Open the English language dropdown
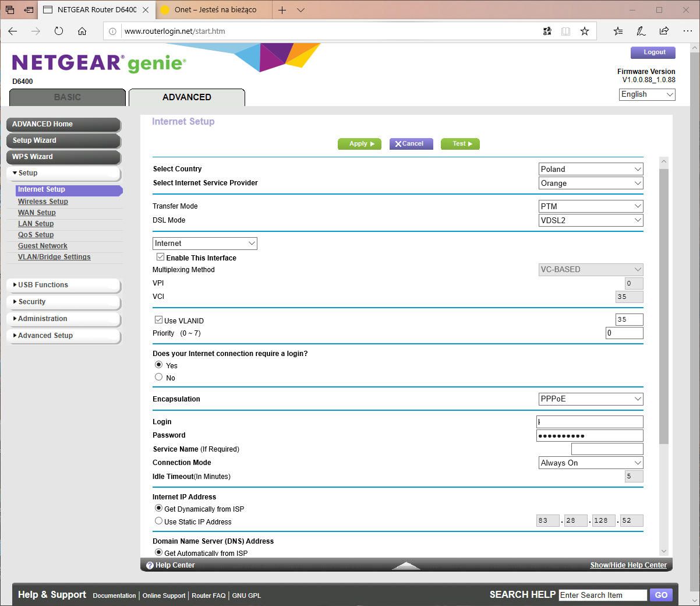This screenshot has height=606, width=700. tap(646, 94)
